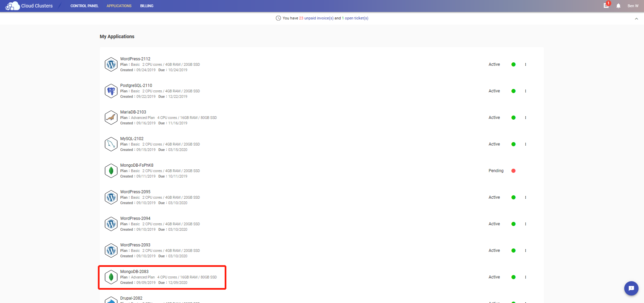Screen dimensions: 644x303
Task: Open the 23 unpaid invoice(s) link
Action: coord(316,18)
